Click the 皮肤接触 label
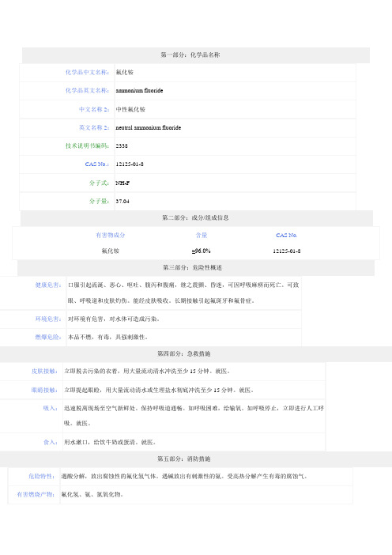Image resolution: width=392 pixels, height=555 pixels. coord(44,372)
